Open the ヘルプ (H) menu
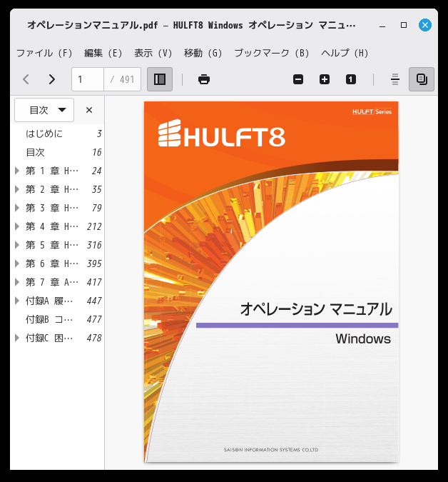 345,53
